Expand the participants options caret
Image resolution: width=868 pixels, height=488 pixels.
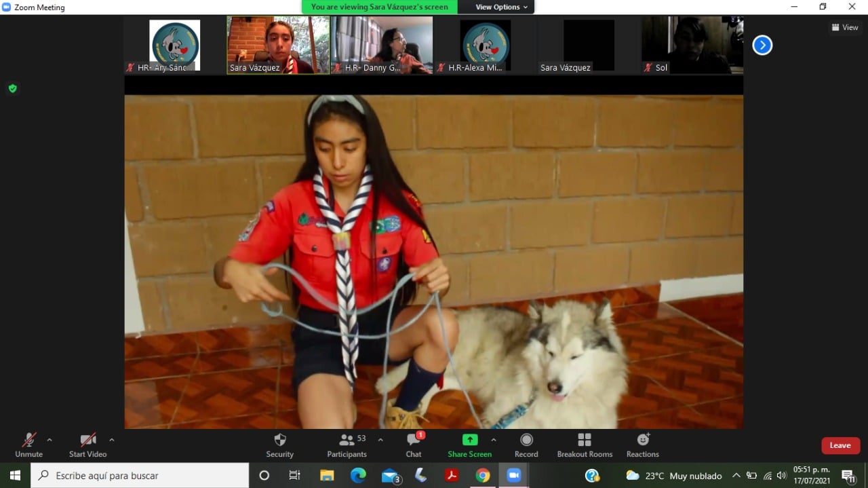(x=380, y=440)
